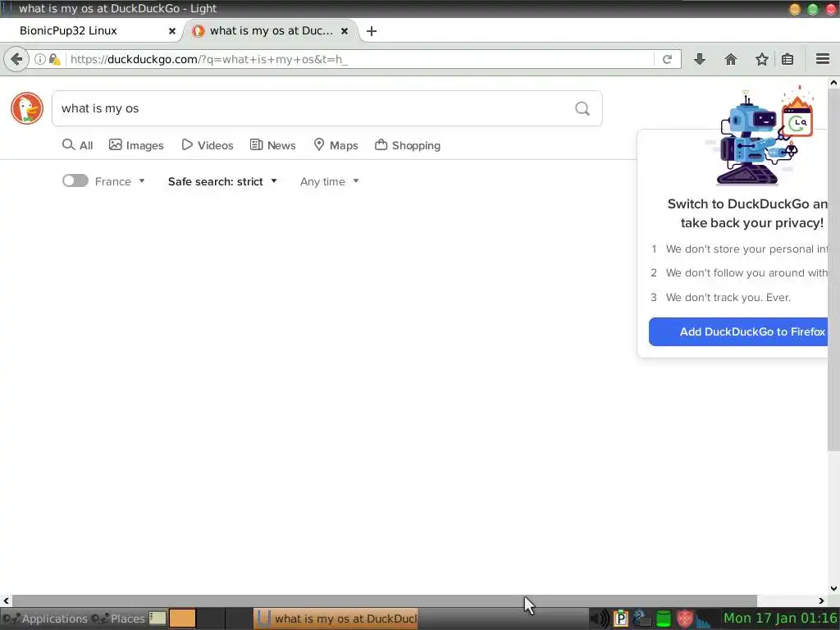
Task: Open the Shopping results tab
Action: click(408, 145)
